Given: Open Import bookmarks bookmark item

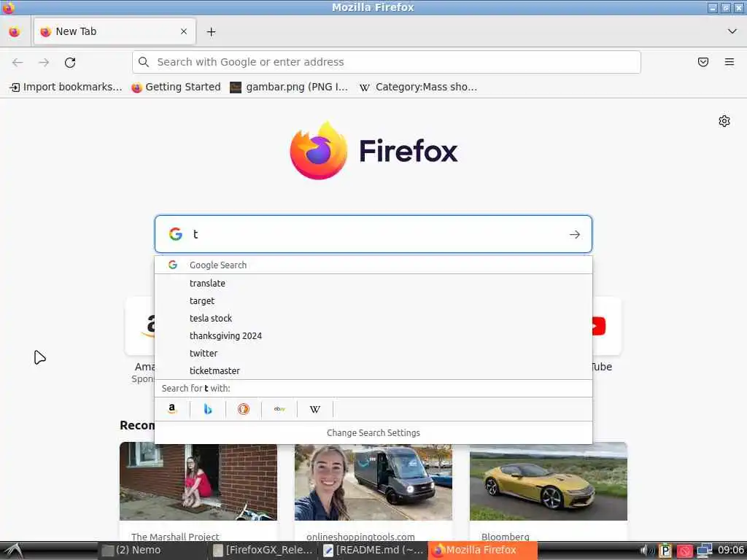Looking at the screenshot, I should [x=65, y=87].
